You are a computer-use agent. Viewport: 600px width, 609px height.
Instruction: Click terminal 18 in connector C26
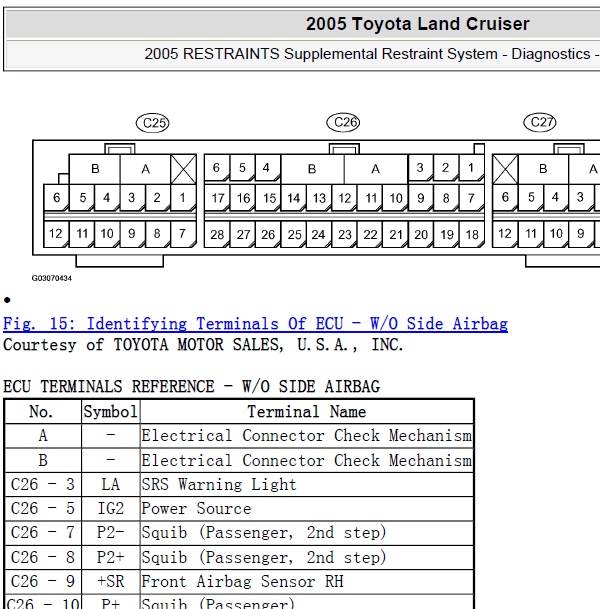(x=472, y=235)
